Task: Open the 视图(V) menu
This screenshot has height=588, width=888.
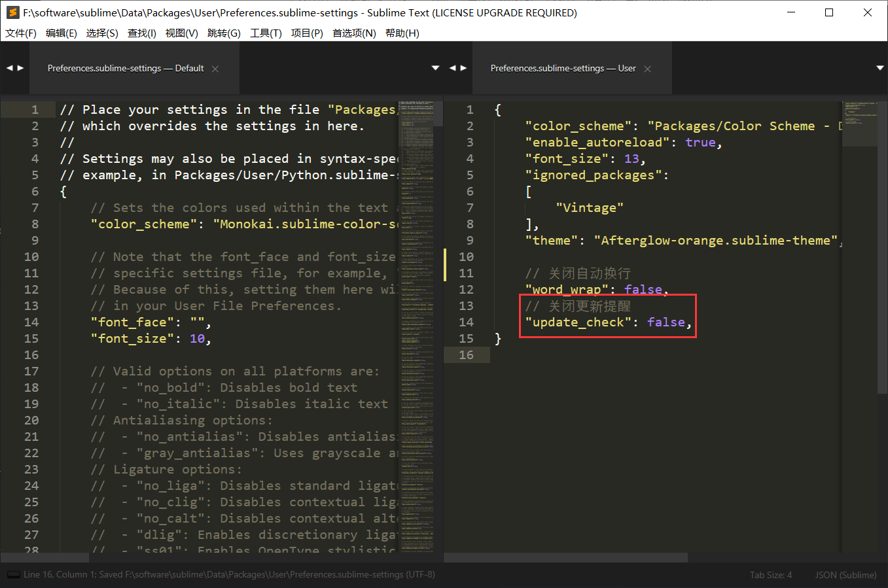Action: [182, 33]
